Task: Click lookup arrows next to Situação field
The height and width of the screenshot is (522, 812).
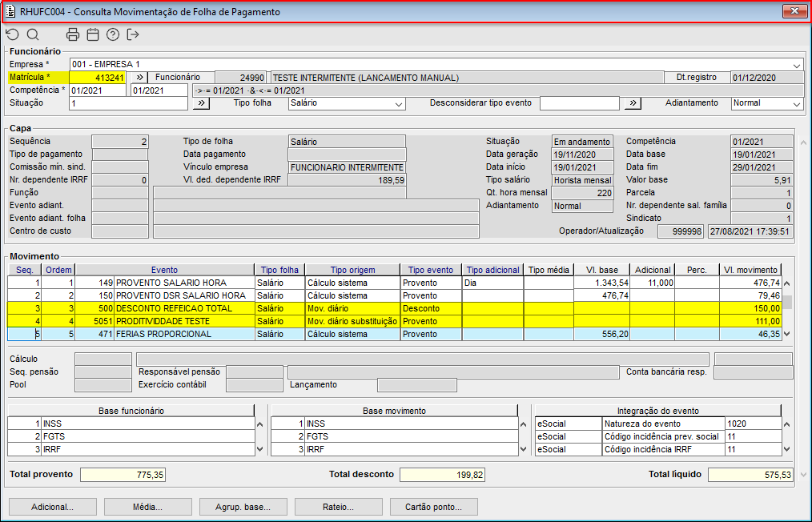Action: coord(202,103)
